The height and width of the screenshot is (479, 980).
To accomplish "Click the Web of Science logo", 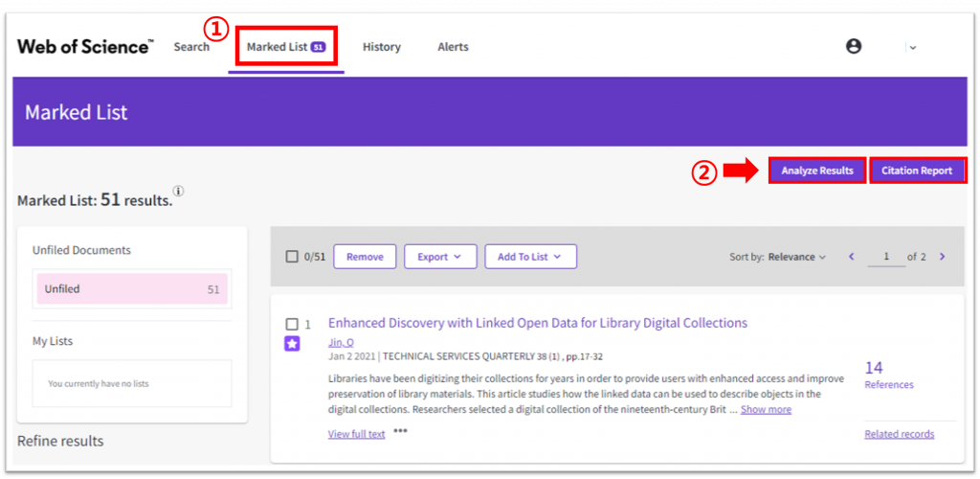I will click(x=84, y=47).
